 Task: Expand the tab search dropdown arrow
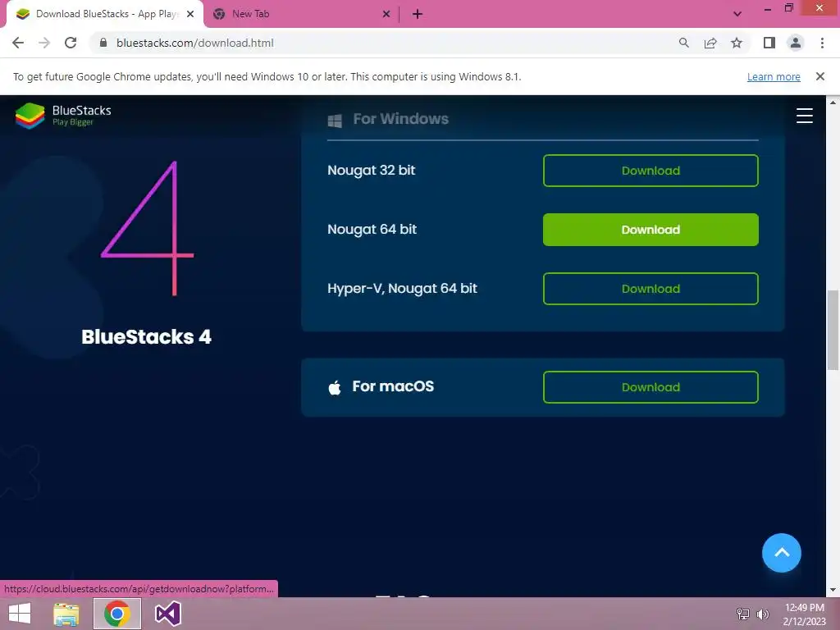[737, 15]
